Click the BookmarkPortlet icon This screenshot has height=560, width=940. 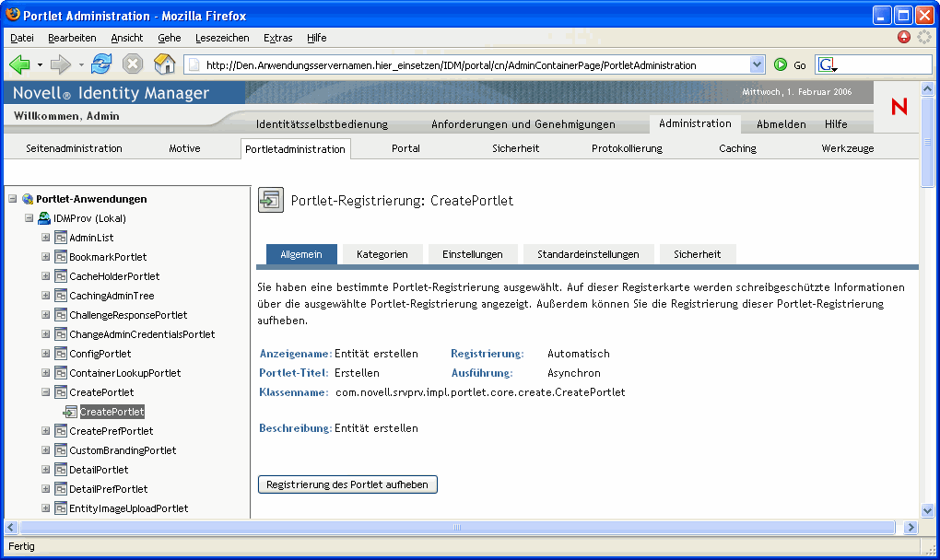point(61,257)
